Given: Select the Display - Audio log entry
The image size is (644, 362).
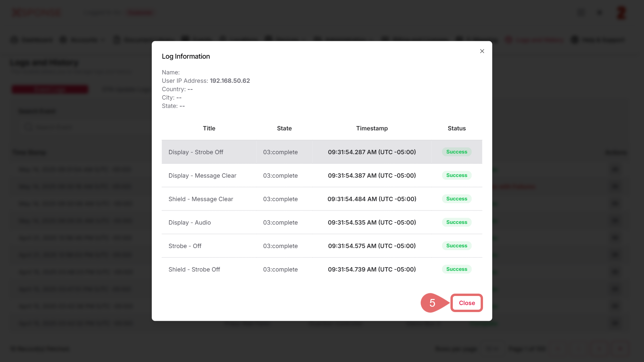Looking at the screenshot, I should (x=190, y=223).
